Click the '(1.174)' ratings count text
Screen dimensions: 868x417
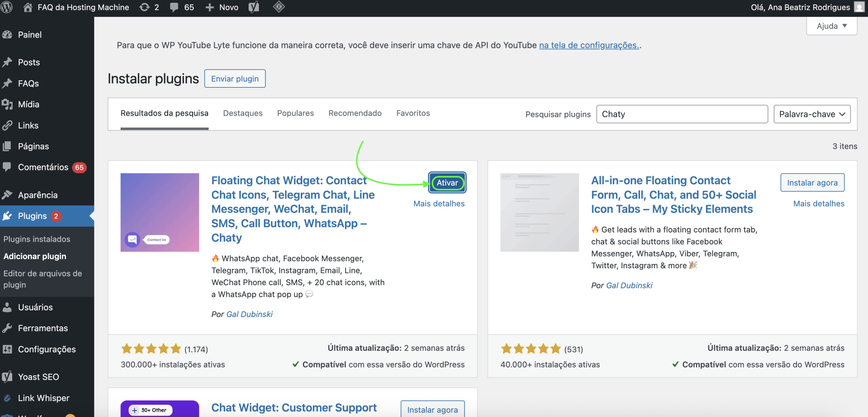pos(196,349)
